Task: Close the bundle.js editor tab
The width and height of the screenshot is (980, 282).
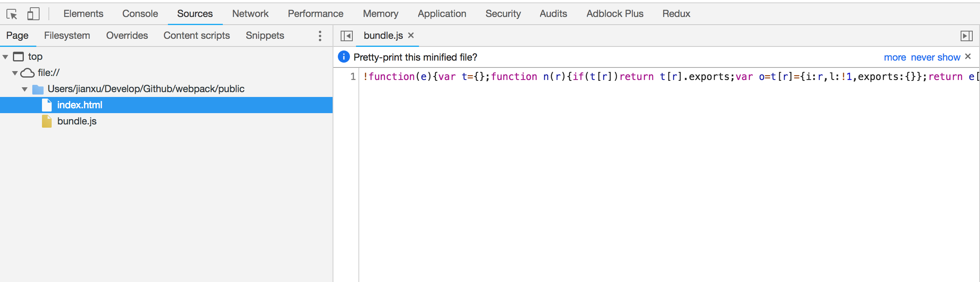Action: tap(411, 36)
